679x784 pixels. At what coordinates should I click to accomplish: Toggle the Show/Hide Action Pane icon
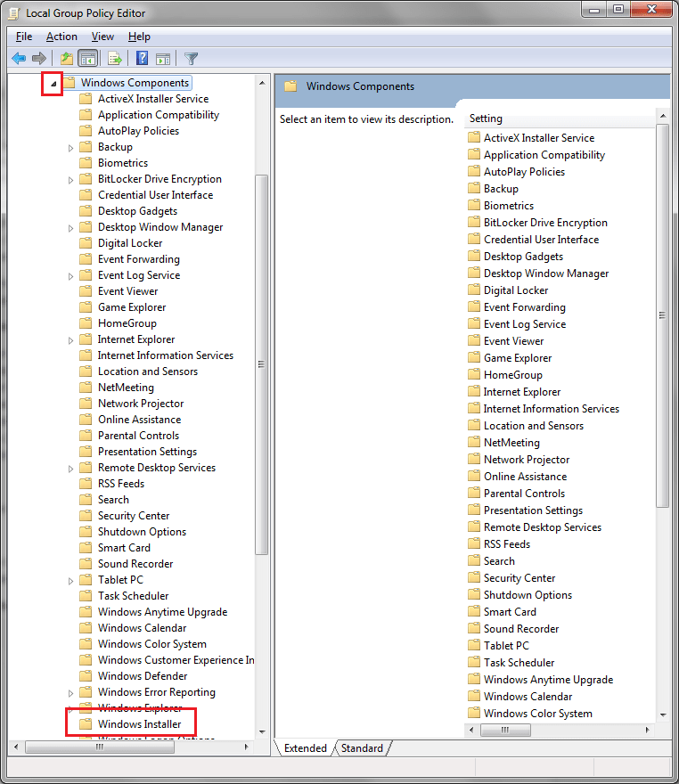tap(163, 59)
